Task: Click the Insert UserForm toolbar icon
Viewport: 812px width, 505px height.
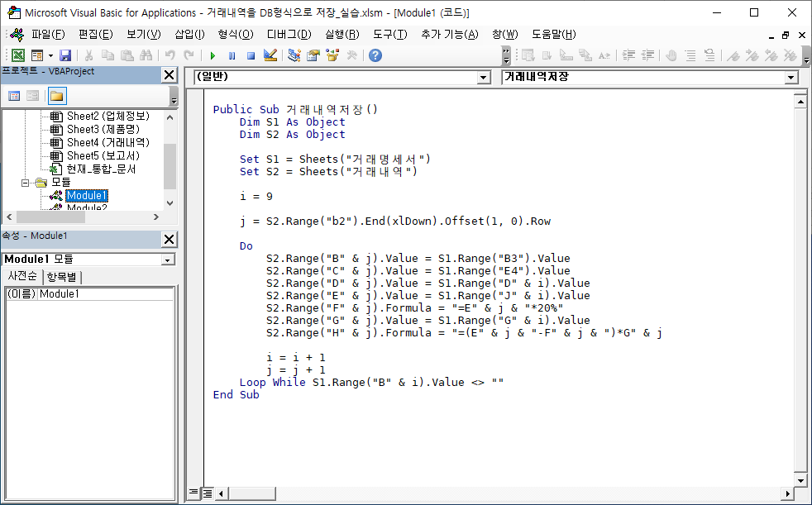Action: pyautogui.click(x=36, y=55)
